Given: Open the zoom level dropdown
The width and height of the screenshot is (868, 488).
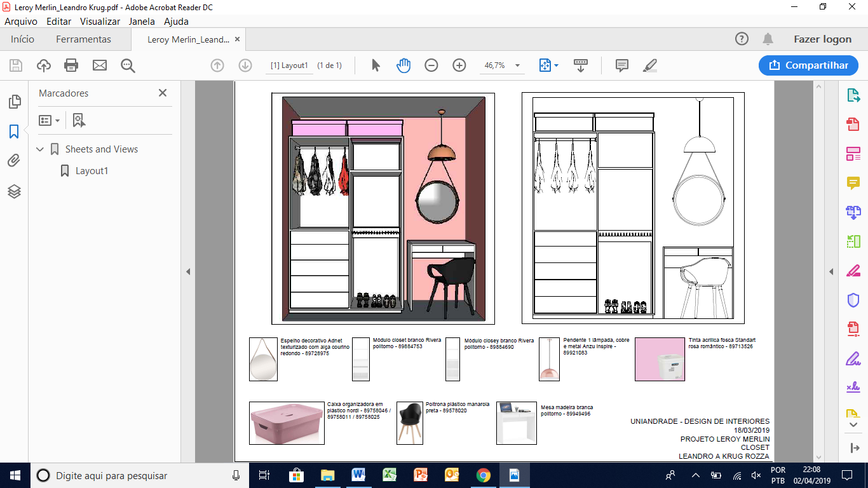Looking at the screenshot, I should pyautogui.click(x=517, y=65).
